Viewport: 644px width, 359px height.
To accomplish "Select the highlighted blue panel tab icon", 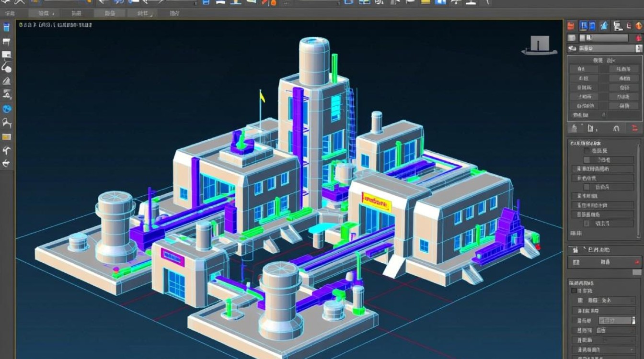I will pos(584,26).
